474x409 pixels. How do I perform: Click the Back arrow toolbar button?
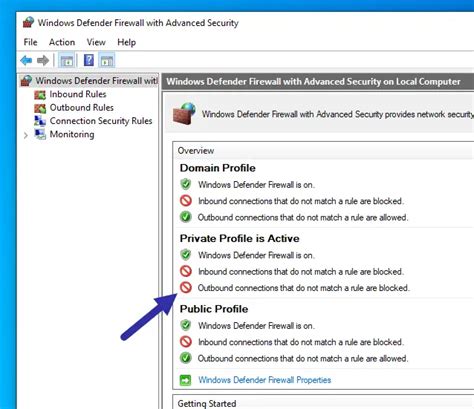point(26,61)
